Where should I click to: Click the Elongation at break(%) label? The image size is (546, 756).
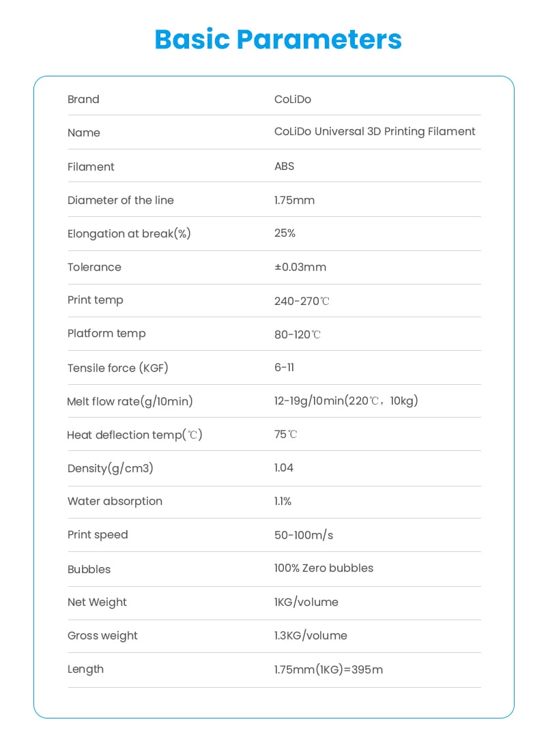click(129, 233)
